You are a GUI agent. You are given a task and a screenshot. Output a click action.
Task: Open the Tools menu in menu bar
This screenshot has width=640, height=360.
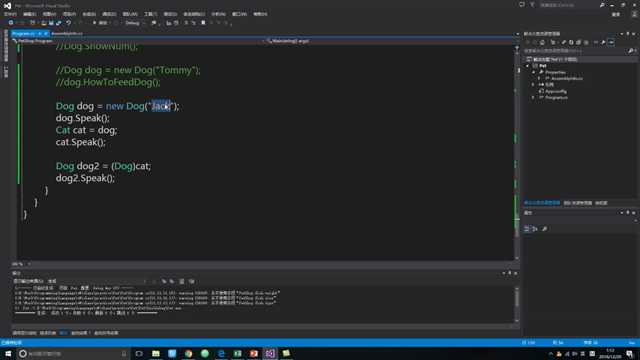pyautogui.click(x=150, y=14)
